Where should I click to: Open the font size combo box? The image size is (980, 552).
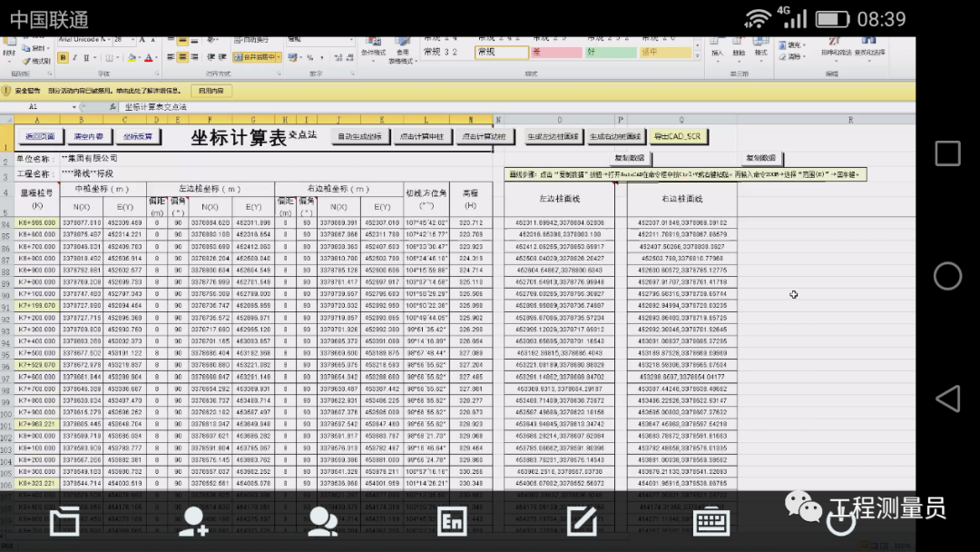coord(123,40)
